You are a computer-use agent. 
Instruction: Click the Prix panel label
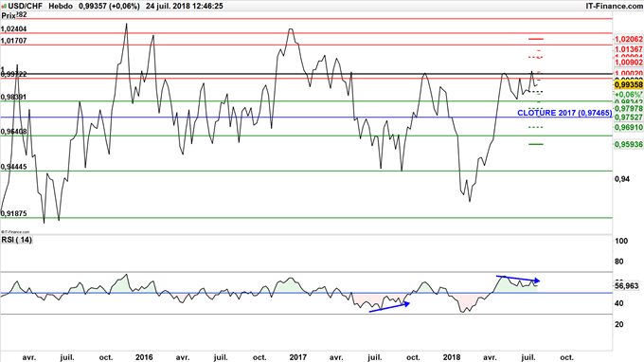[9, 15]
